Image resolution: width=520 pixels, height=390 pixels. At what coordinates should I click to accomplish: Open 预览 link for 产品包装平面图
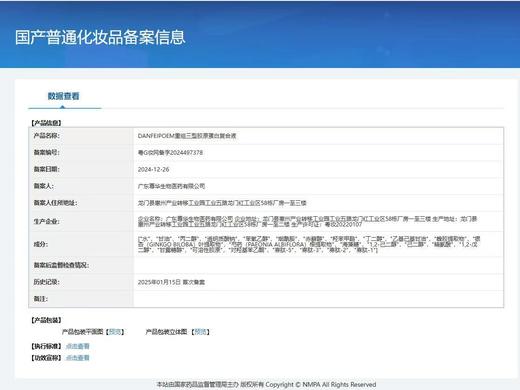tap(115, 332)
